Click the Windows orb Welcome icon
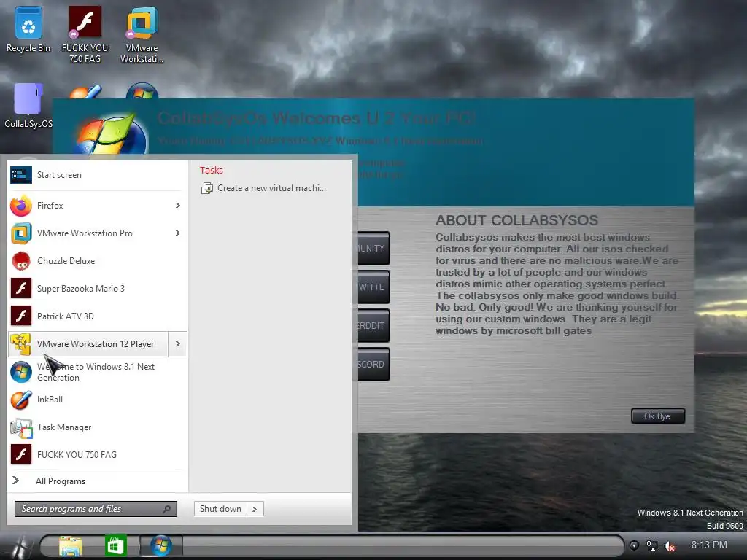 tap(21, 372)
